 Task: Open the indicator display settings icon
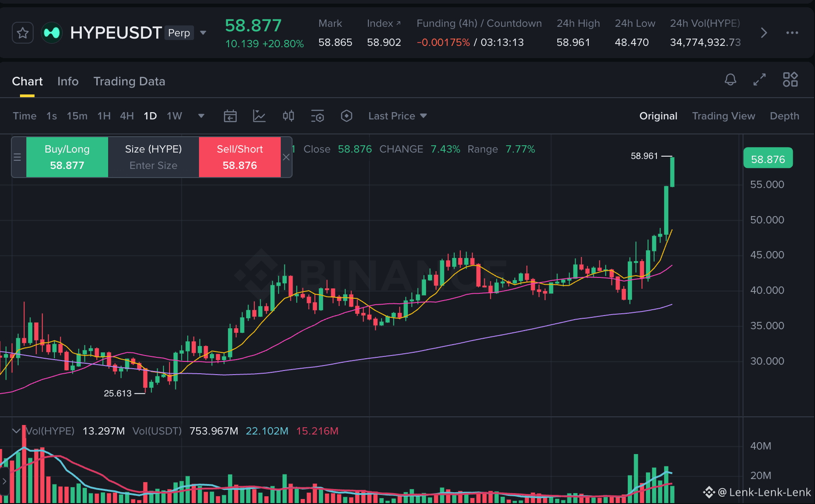(x=318, y=116)
